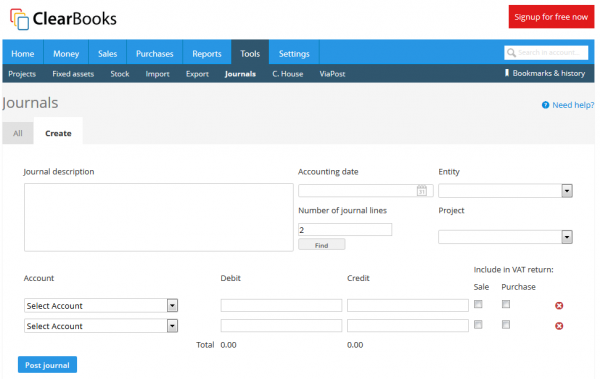Click the Post journal button
The width and height of the screenshot is (600, 379).
pyautogui.click(x=47, y=365)
